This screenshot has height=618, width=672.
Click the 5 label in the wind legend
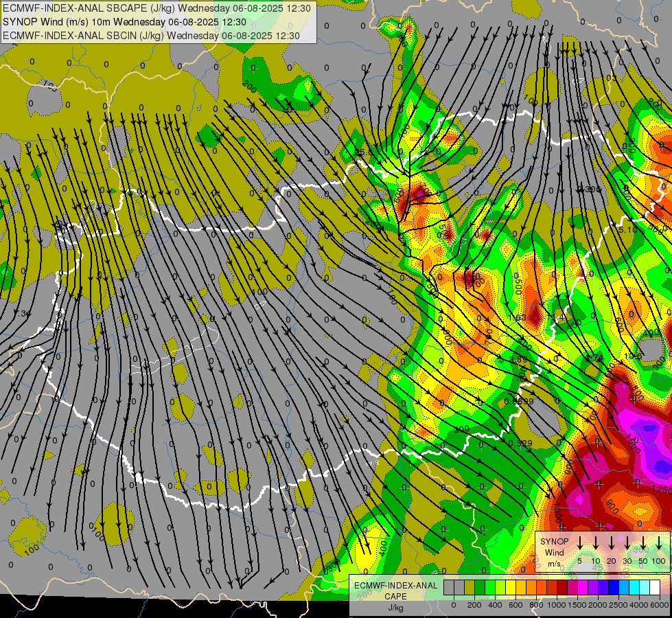pos(579,561)
